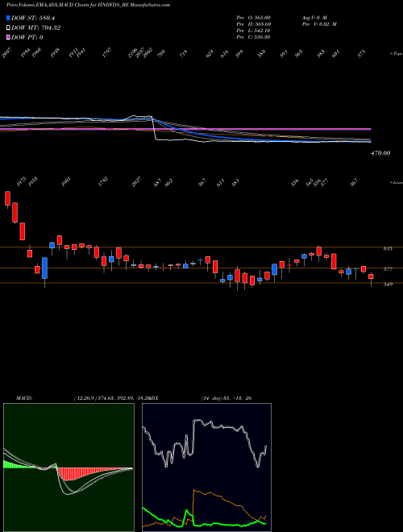
Task: Click the 1901 low value label
Action: [x=66, y=181]
